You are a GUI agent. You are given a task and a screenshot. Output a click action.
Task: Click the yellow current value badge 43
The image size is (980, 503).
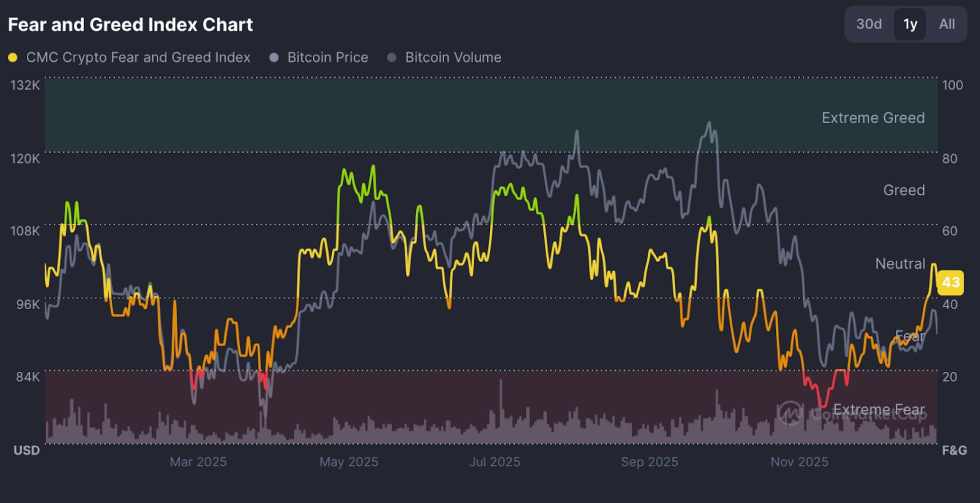(951, 281)
